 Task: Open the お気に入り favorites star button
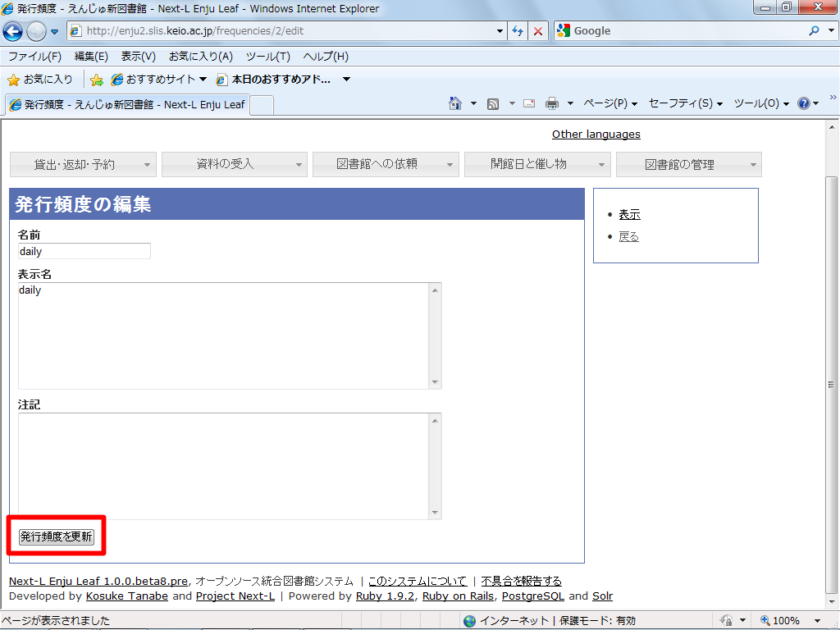[x=40, y=80]
